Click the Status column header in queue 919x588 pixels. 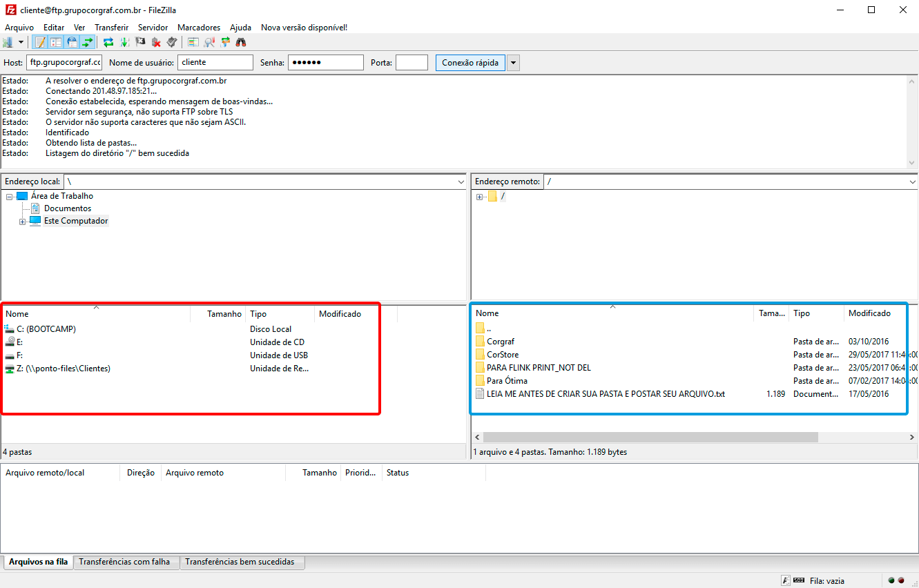pos(434,473)
